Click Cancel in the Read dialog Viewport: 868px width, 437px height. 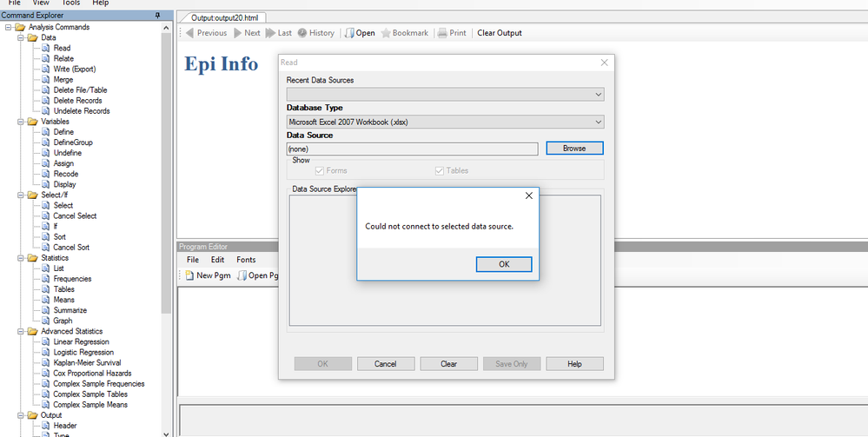[x=386, y=364]
